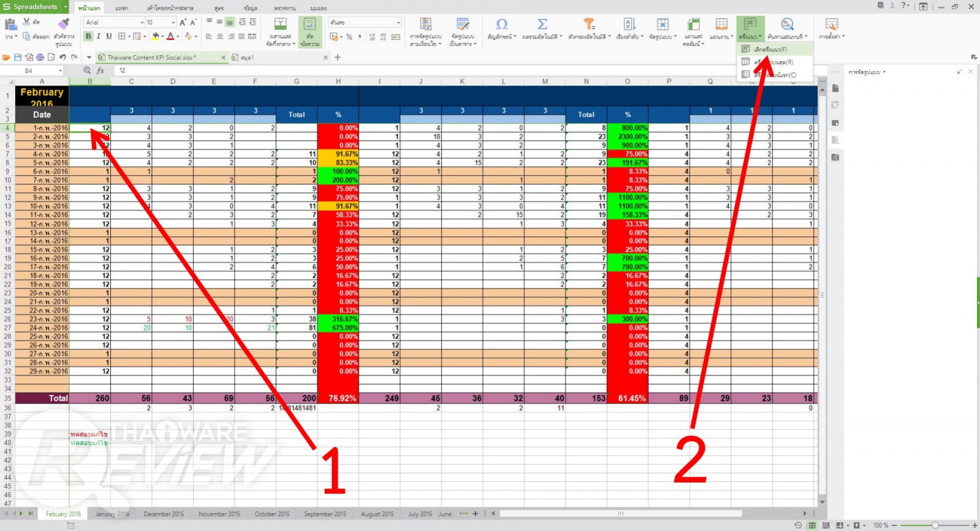Switch to the Page Layout ribbon tab

pyautogui.click(x=170, y=8)
